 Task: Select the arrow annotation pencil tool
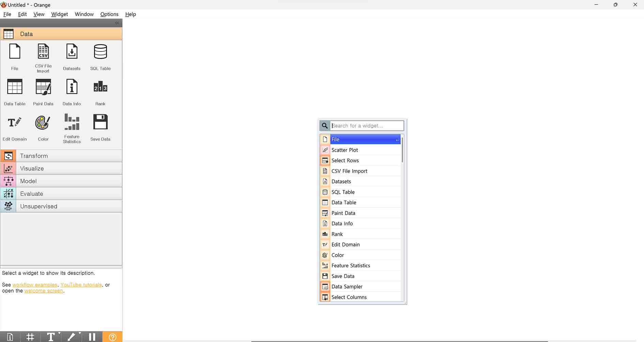[71, 337]
